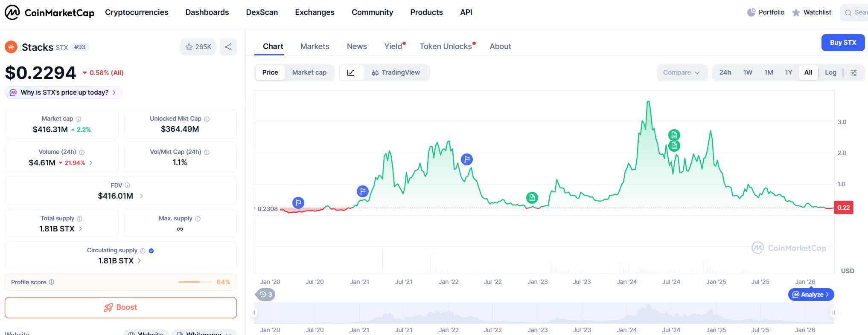Click the CoinMarketCap logo
This screenshot has height=335, width=868.
pos(50,12)
